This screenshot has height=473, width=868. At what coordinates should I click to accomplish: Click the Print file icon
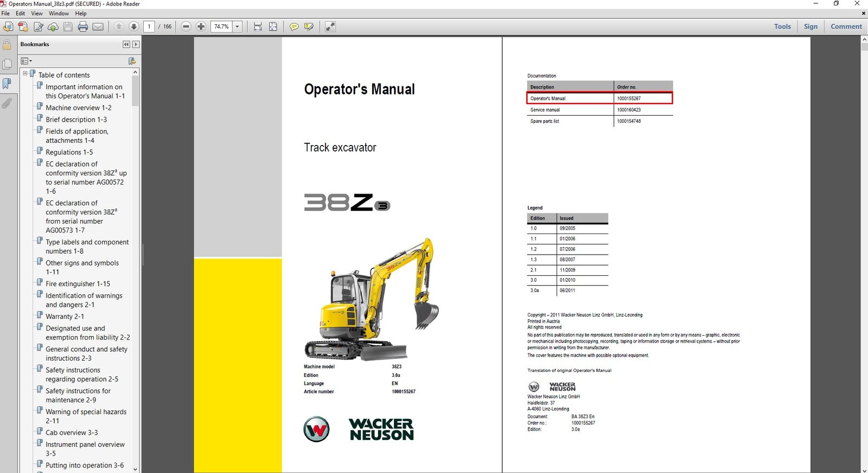(82, 27)
